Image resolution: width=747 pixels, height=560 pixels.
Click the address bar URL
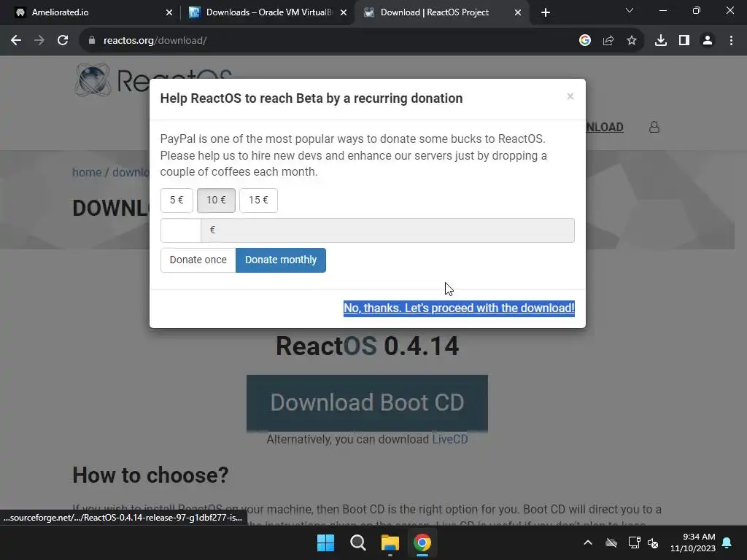click(x=155, y=41)
